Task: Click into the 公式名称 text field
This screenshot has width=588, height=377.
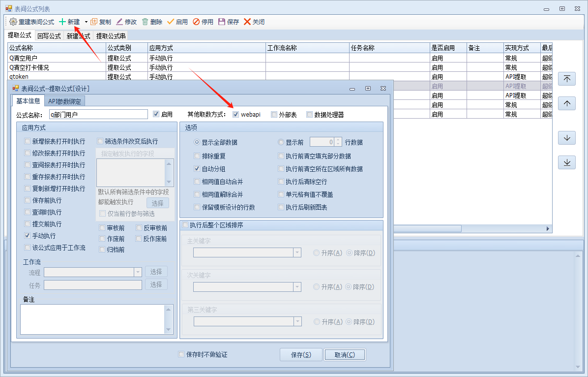Action: click(98, 114)
